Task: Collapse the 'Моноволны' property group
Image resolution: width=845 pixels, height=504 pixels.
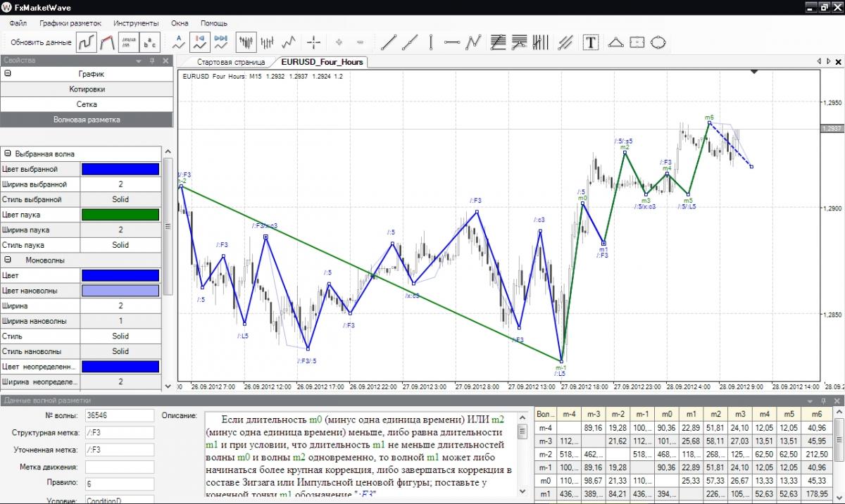Action: tap(8, 260)
